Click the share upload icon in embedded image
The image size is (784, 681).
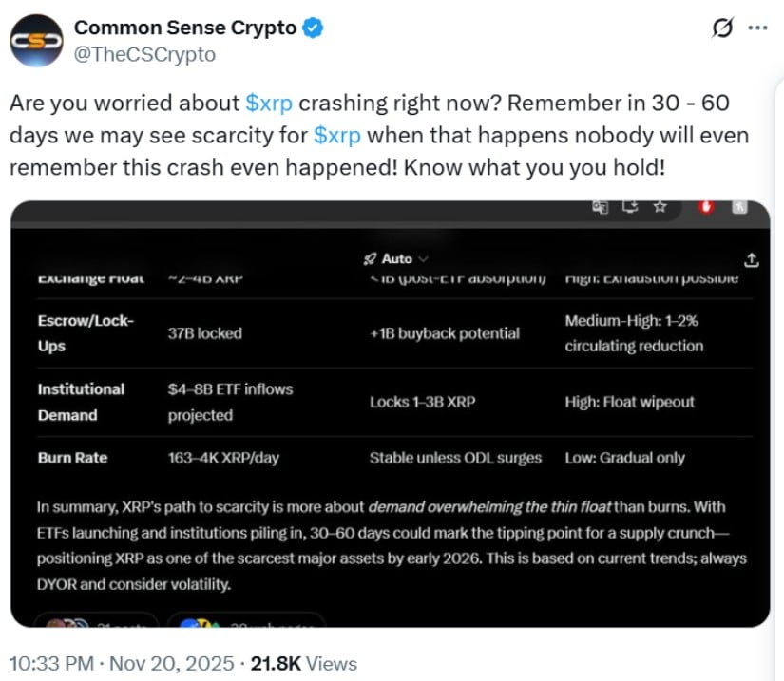point(751,259)
